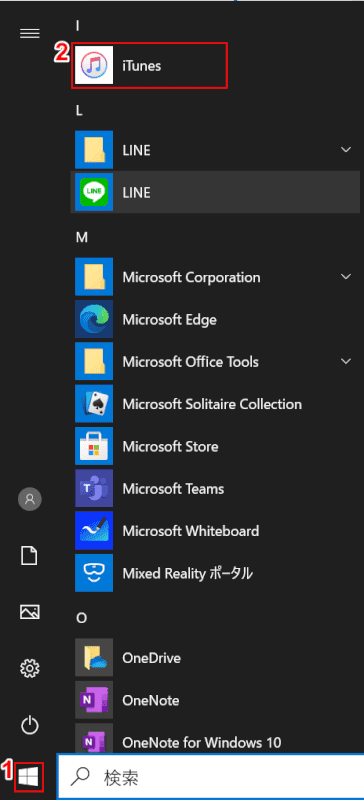Open the Microsoft Corporation folder icon
This screenshot has height=800, width=364.
click(x=94, y=277)
